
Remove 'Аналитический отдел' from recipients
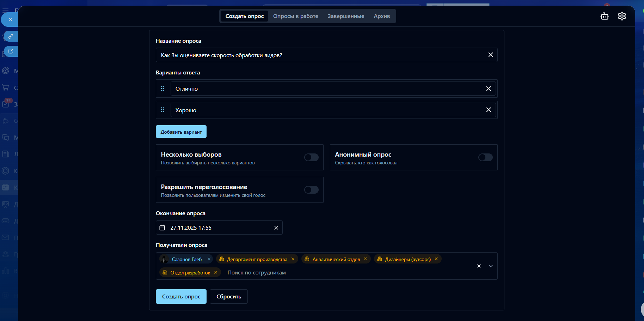pos(366,259)
